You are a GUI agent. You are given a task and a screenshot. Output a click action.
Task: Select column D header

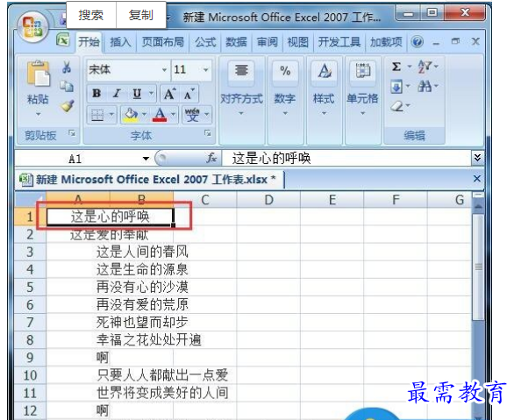click(x=268, y=200)
